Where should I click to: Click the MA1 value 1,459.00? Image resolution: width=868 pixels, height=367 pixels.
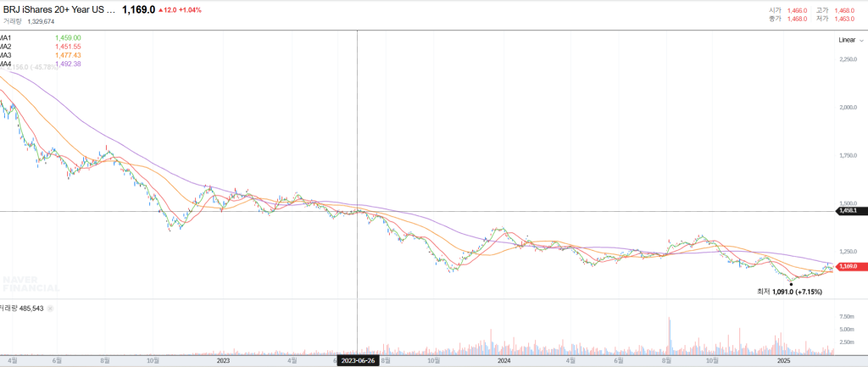68,37
